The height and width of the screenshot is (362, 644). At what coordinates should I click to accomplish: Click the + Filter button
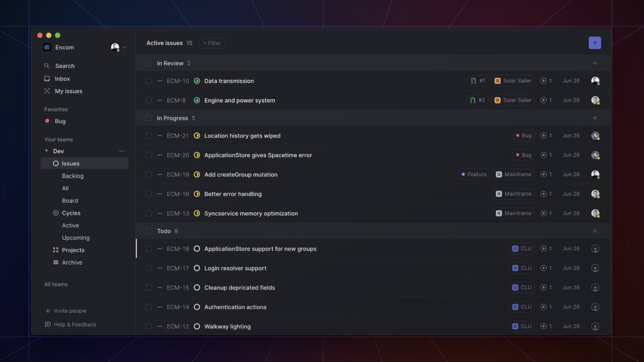(x=212, y=43)
